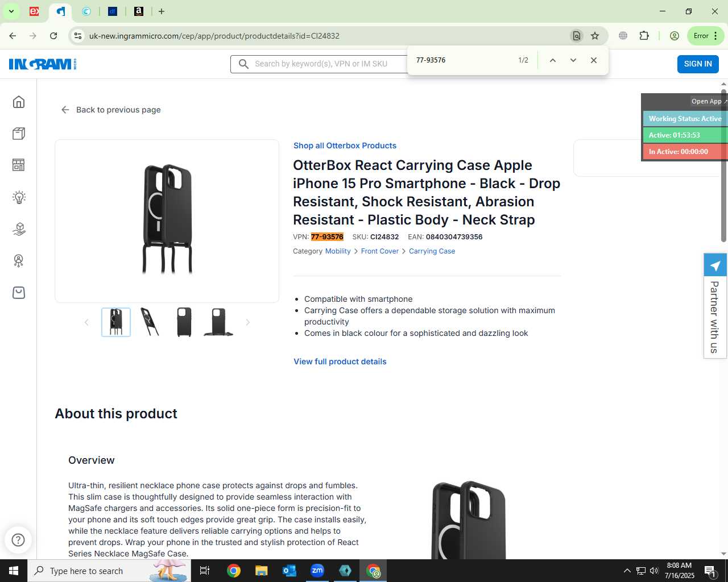Show next thumbnails with right chevron
The width and height of the screenshot is (728, 582).
[x=248, y=322]
